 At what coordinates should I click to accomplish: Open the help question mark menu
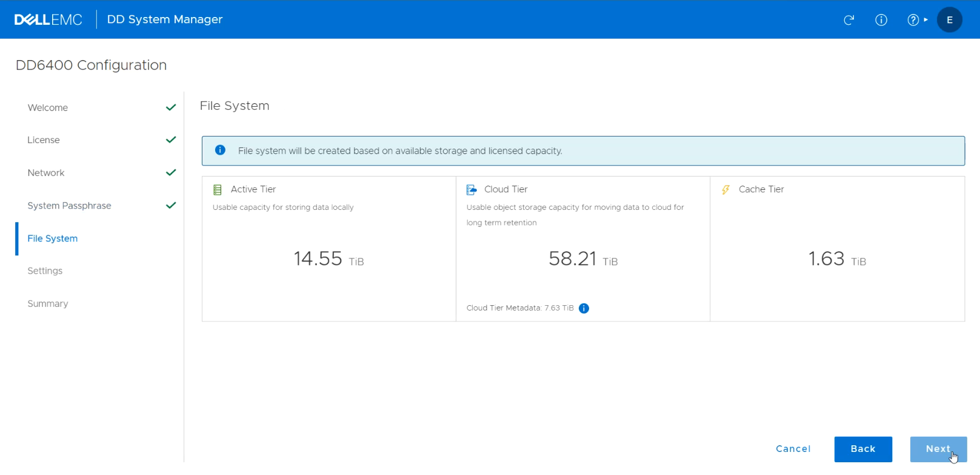[x=918, y=20]
